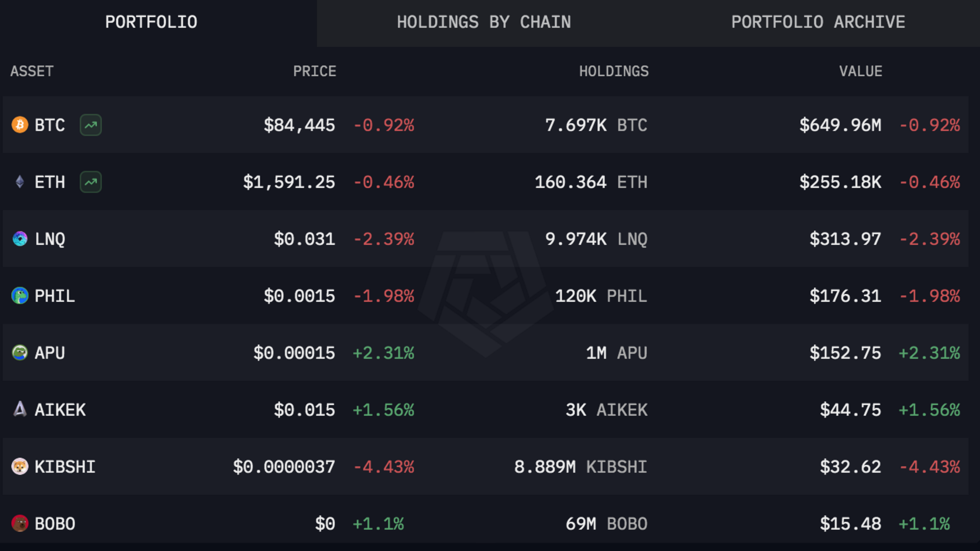Screen dimensions: 980x551
Task: Sort by the Price column header
Action: point(314,71)
